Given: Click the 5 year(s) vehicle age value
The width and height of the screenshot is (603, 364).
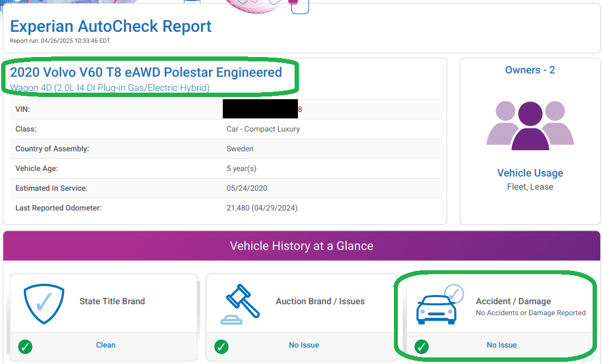Looking at the screenshot, I should coord(241,168).
